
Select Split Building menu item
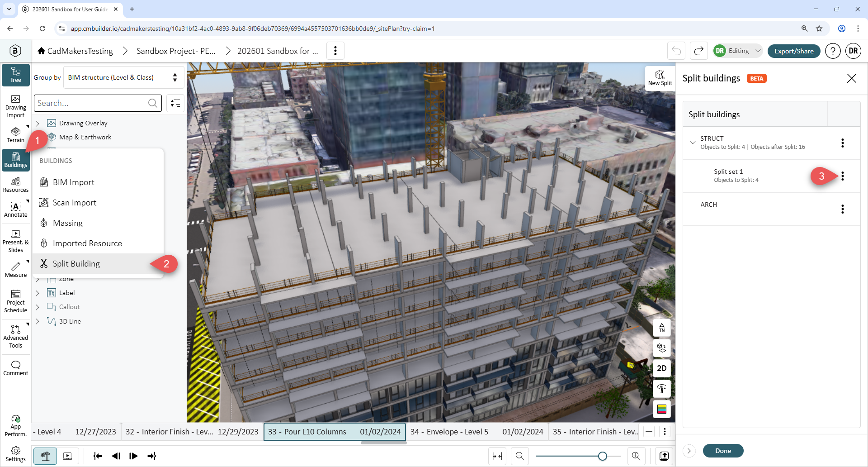point(98,263)
